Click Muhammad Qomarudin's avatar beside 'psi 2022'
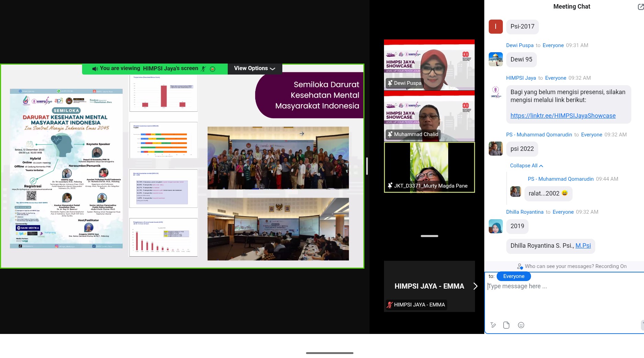644x358 pixels. [x=496, y=149]
